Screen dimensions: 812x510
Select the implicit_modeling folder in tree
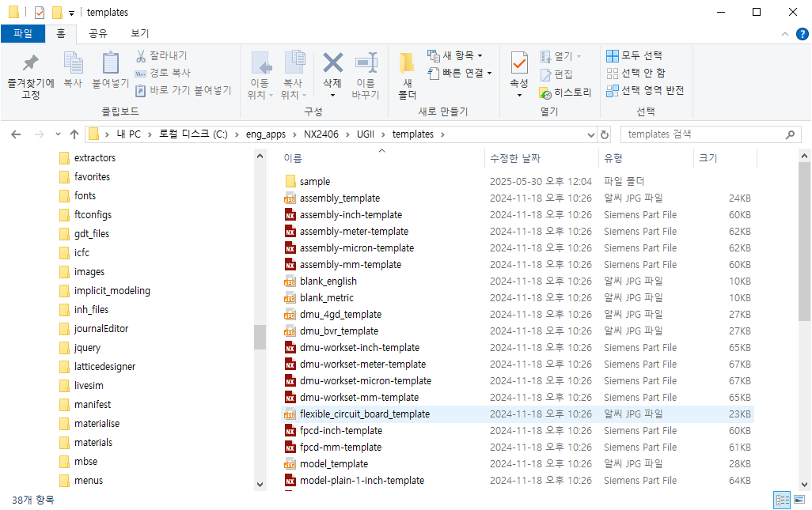coord(112,291)
